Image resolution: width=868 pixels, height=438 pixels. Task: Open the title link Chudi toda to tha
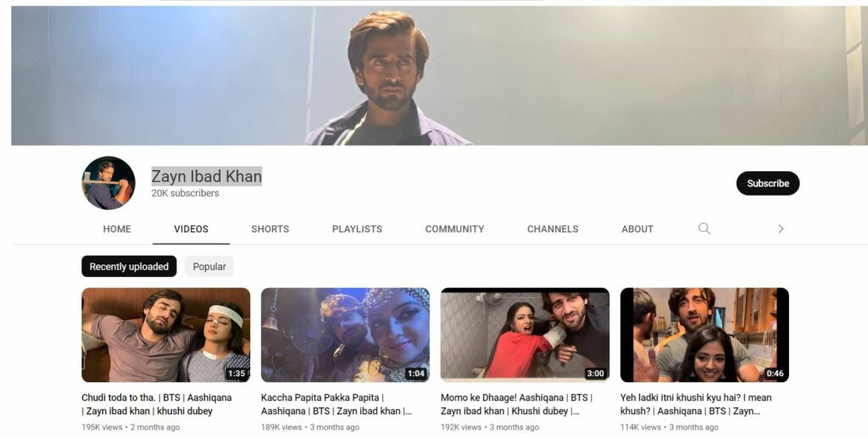point(157,404)
